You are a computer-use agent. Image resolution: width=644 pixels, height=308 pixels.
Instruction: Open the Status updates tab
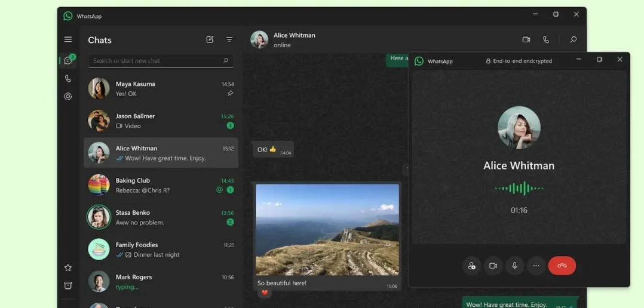68,96
